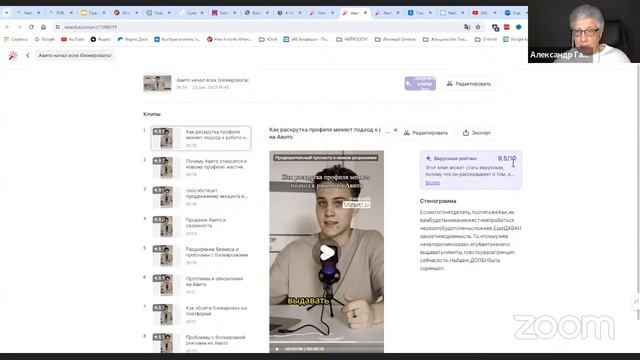The image size is (640, 360).
Task: Switch to the YouTube browser tab
Action: (484, 13)
